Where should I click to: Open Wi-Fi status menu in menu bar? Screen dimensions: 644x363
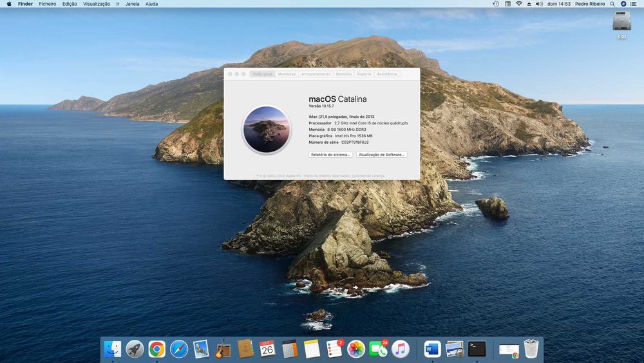(x=518, y=4)
